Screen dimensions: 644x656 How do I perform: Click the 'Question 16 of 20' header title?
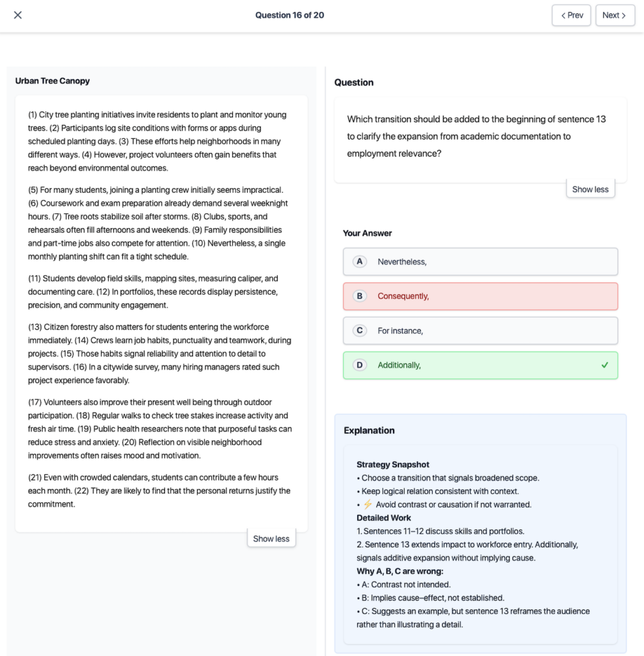(x=289, y=15)
